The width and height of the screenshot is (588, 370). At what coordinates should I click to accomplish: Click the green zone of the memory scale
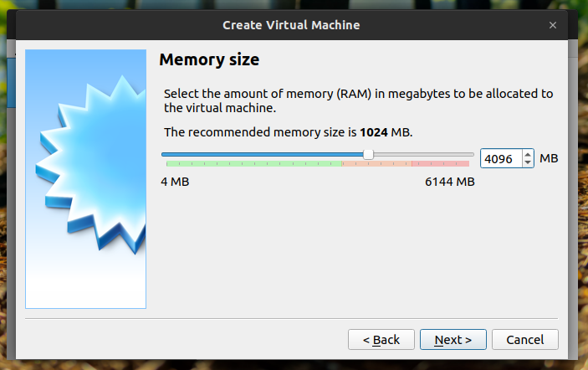(251, 163)
